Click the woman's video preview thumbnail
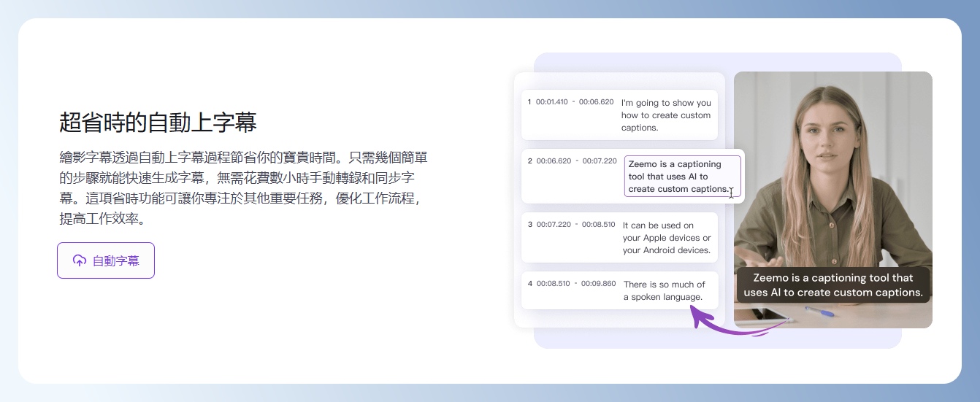This screenshot has width=980, height=402. [832, 168]
